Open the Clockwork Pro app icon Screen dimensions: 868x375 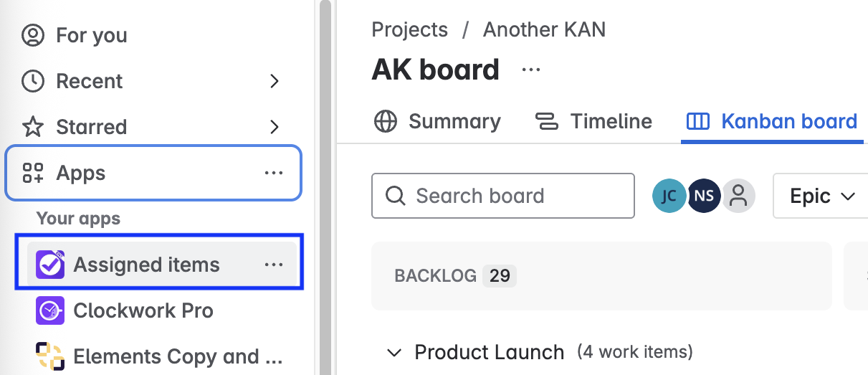(x=50, y=310)
